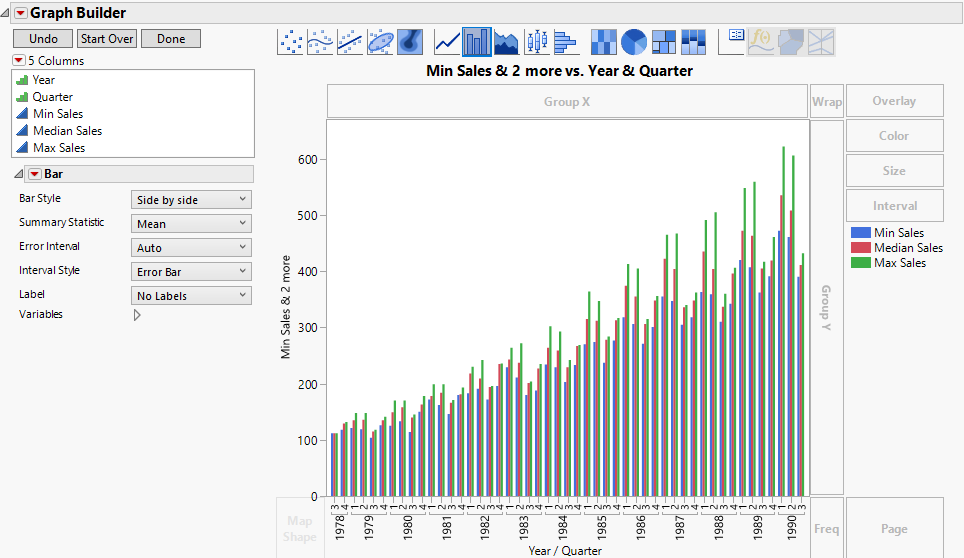This screenshot has width=964, height=558.
Task: Open the Graph Builder red triangle menu
Action: click(19, 13)
